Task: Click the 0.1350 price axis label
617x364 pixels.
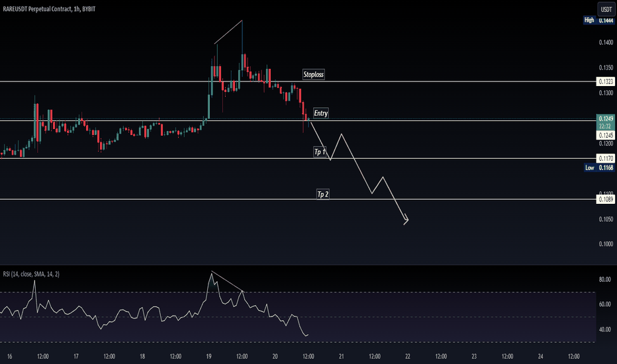Action: (606, 68)
